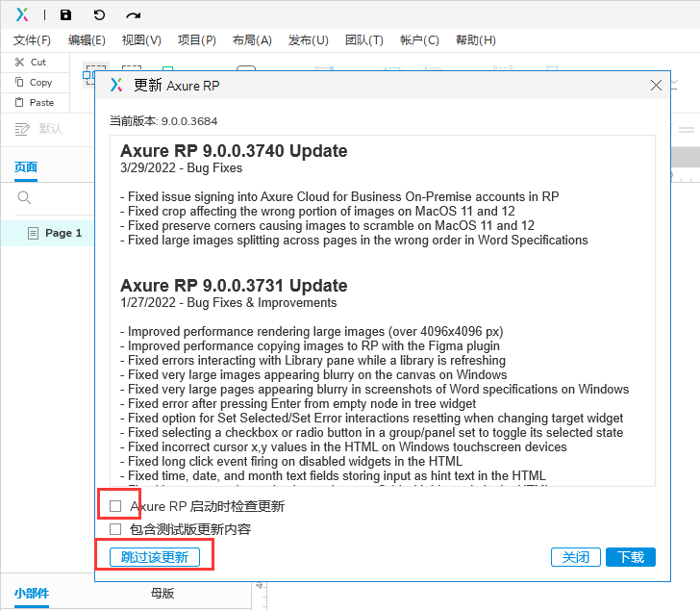Click the 跳过该更新 button
Image resolution: width=700 pixels, height=611 pixels.
coord(155,557)
